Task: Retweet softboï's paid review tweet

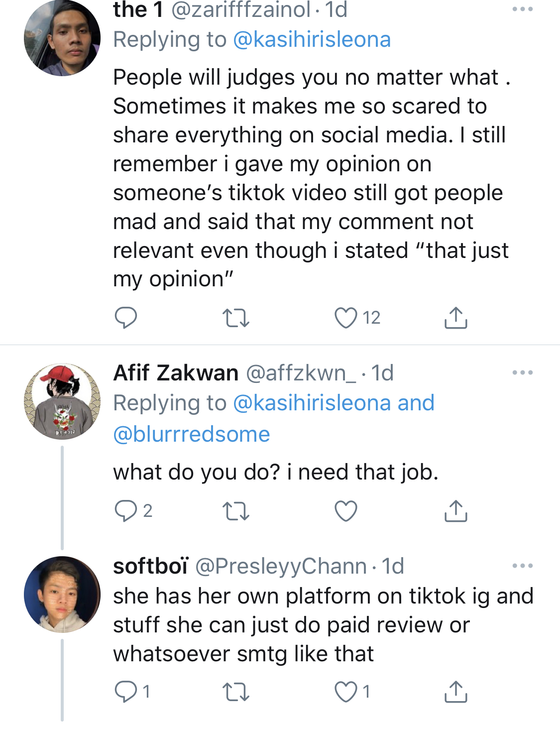Action: point(235,692)
